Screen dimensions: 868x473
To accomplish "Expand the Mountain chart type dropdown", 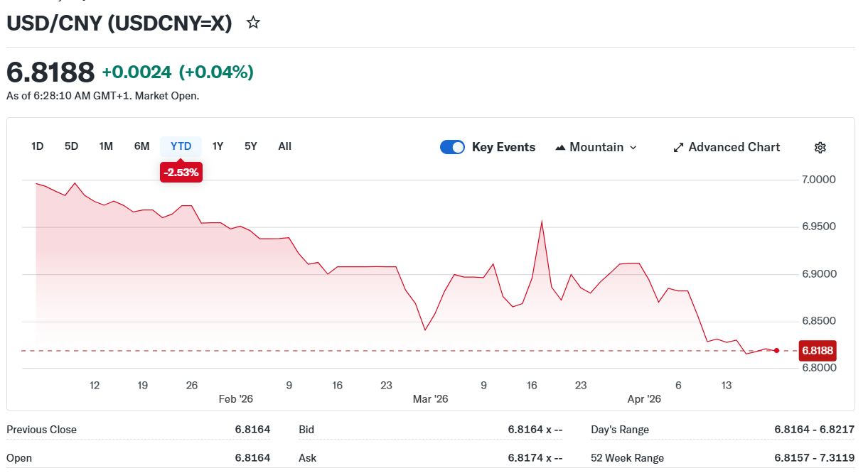I will (x=633, y=148).
